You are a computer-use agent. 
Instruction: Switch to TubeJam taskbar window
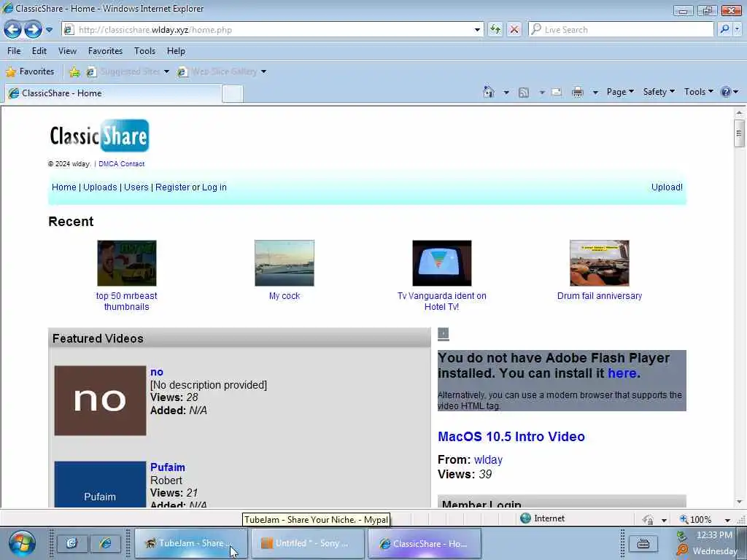tap(191, 543)
